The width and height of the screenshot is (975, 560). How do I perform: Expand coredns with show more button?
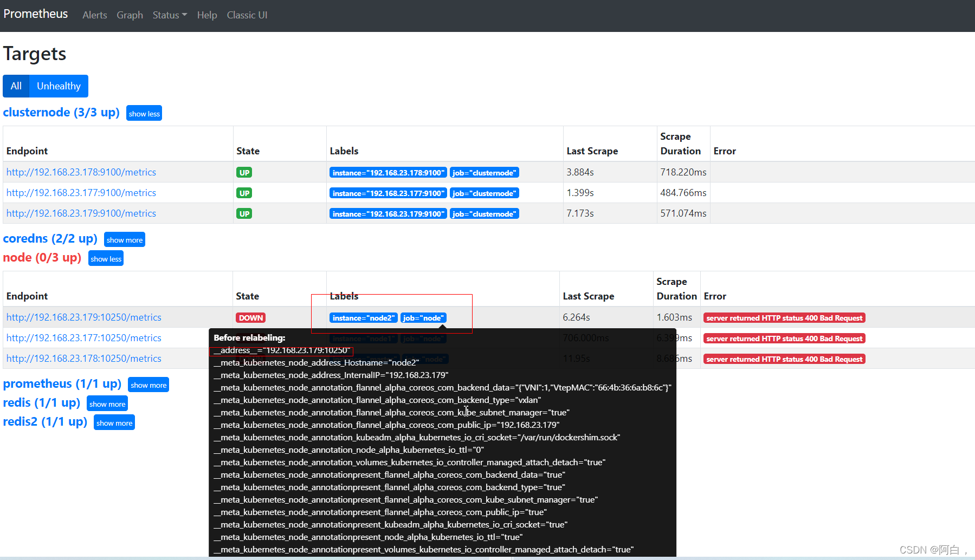pyautogui.click(x=125, y=239)
